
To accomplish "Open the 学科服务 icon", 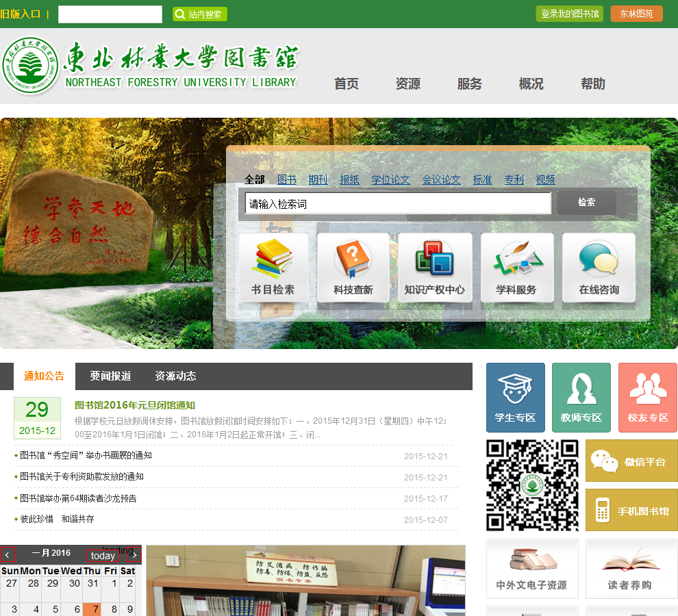I will point(516,267).
